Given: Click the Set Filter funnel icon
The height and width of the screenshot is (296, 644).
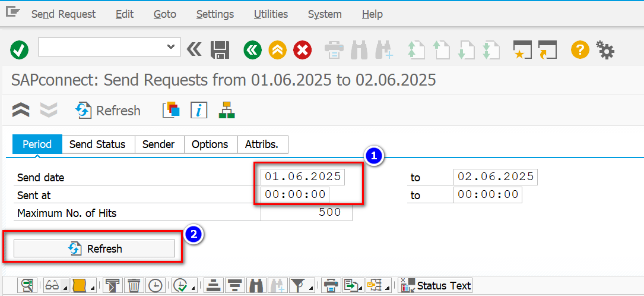Looking at the screenshot, I should (297, 285).
